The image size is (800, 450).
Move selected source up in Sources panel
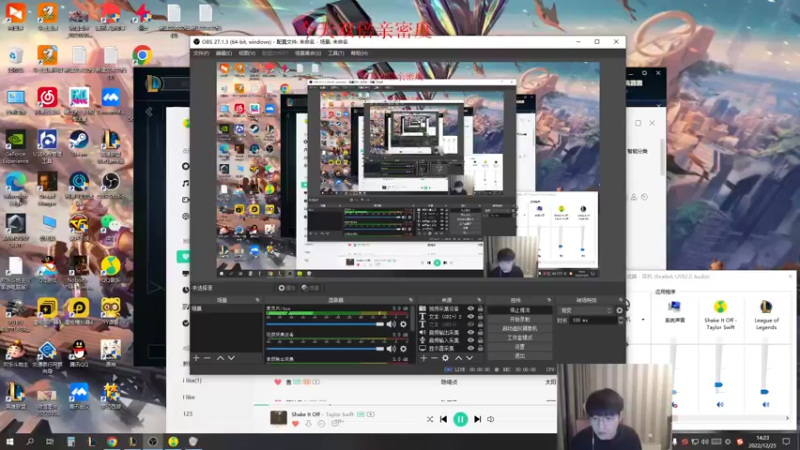[x=458, y=358]
